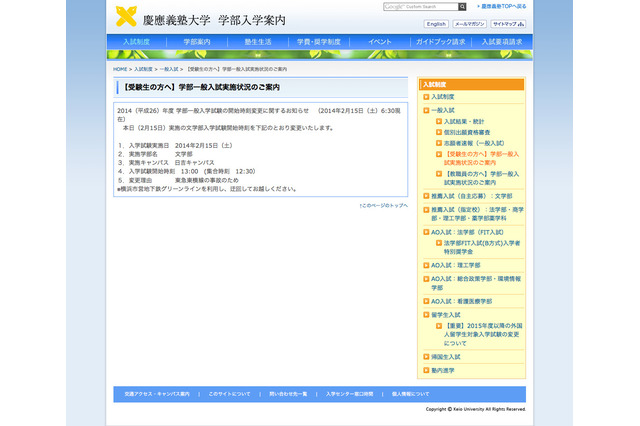This screenshot has width=640, height=426.
Task: Click the search magnifier button
Action: pos(462,7)
